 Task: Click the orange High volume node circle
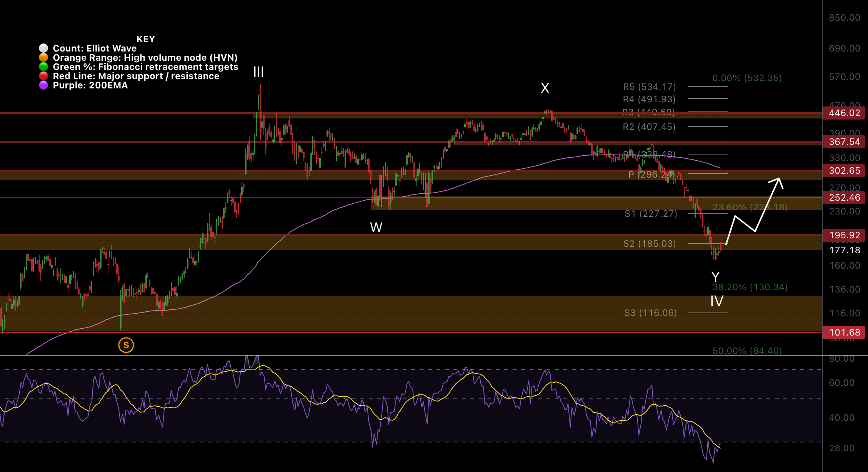[x=43, y=57]
